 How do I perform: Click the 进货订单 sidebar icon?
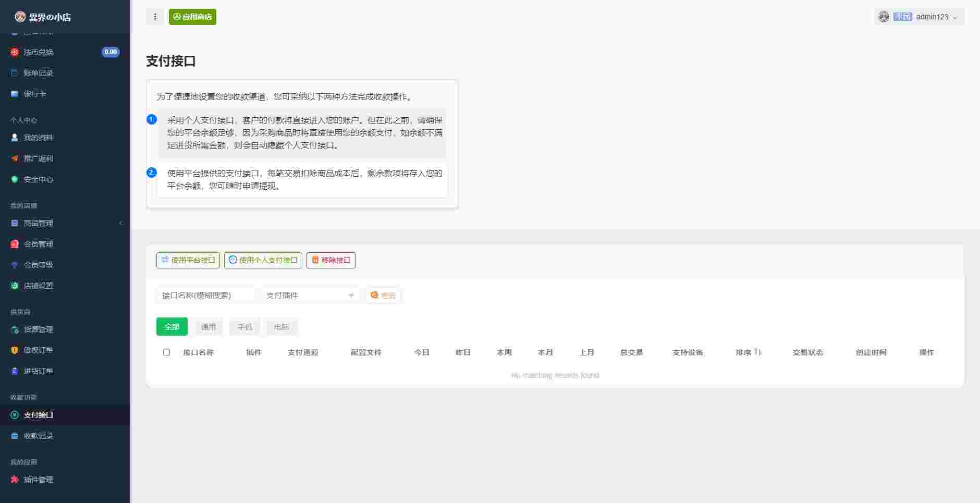(x=15, y=371)
